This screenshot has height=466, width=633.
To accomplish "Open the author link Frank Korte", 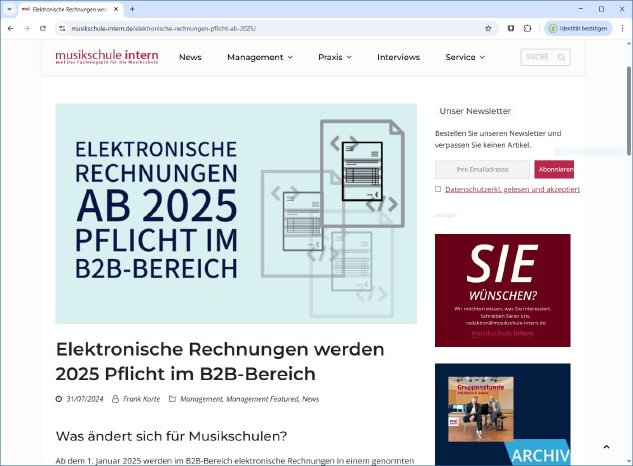I will [140, 399].
